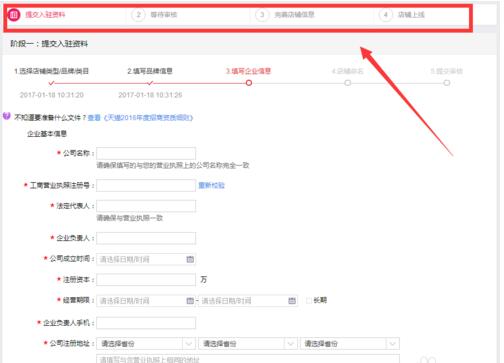Click the 重新校验 link
Screen dimensions: 504x363
tap(212, 185)
